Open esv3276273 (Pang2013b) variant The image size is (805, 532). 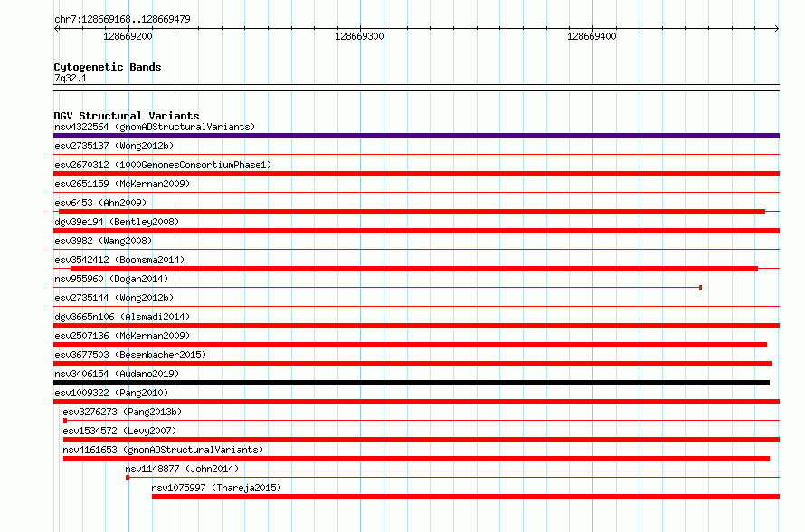click(122, 412)
